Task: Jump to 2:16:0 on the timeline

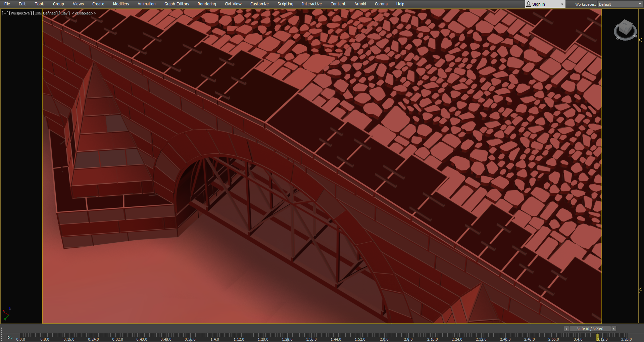Action: point(432,339)
